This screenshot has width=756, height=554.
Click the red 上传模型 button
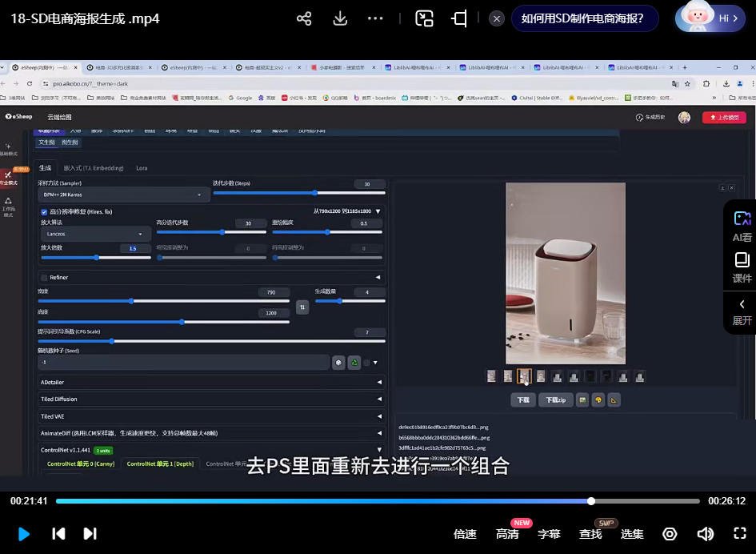click(724, 118)
